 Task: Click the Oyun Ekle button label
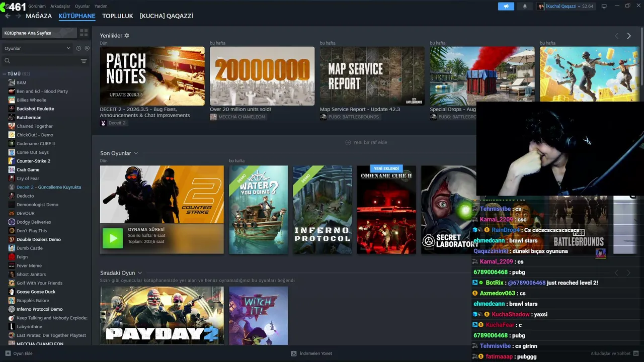23,353
